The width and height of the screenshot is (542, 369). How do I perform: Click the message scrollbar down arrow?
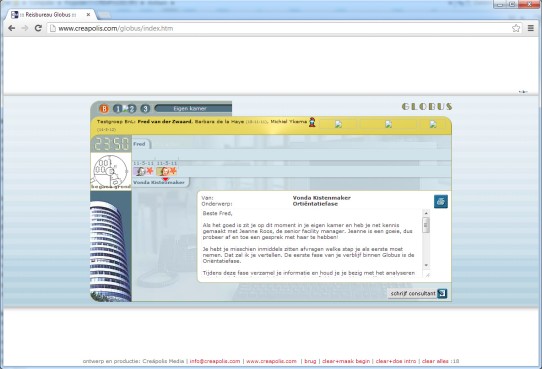(x=426, y=265)
